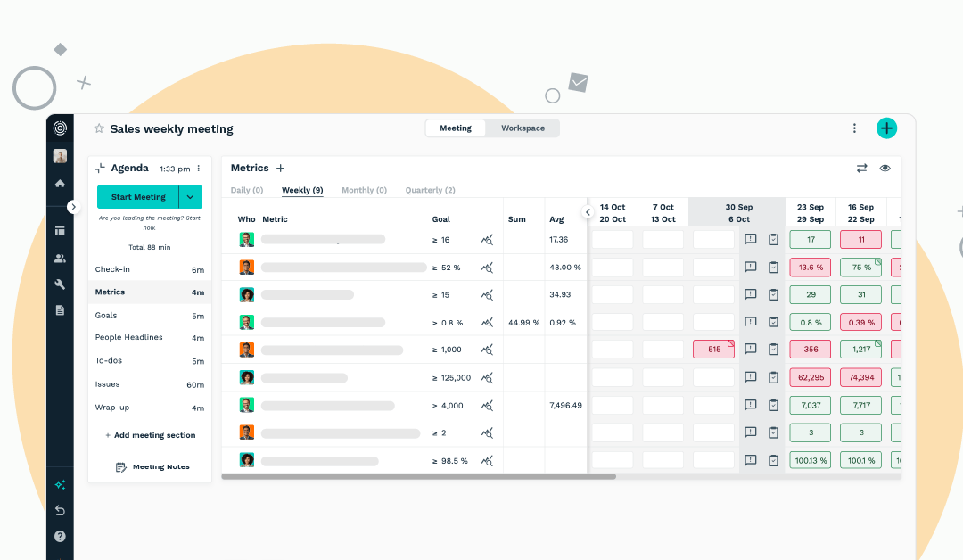Click Add meeting section
The image size is (963, 560).
(150, 435)
